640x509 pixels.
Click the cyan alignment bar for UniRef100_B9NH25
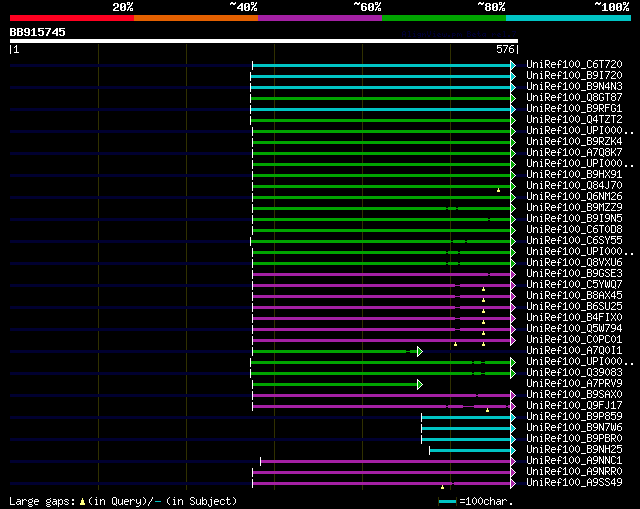(470, 451)
